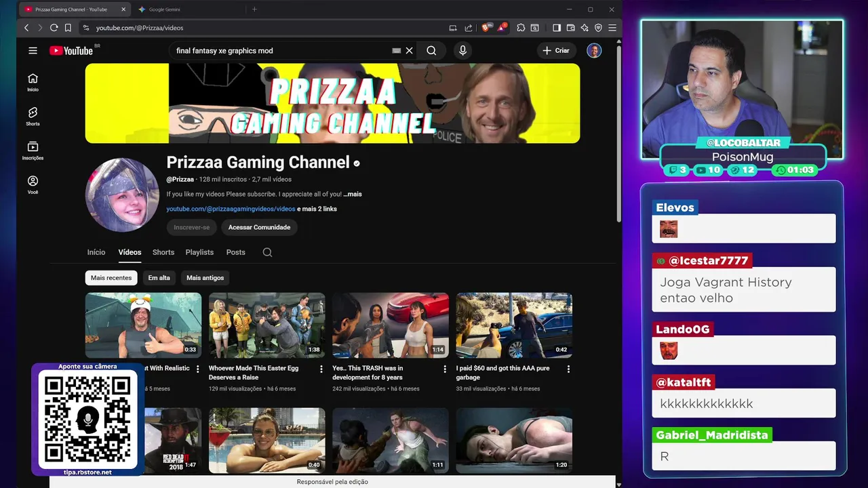
Task: Click the browser address bar URL
Action: click(x=140, y=28)
